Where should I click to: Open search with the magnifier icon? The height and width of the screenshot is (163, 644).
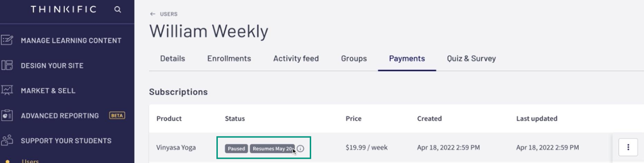pyautogui.click(x=118, y=9)
